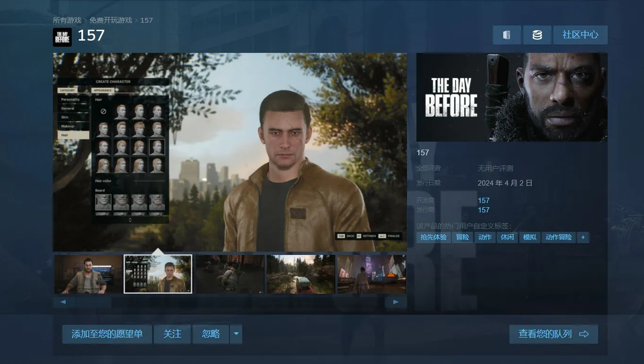Viewport: 644px width, 364px height.
Task: Click the left arrow of the thumbnail strip
Action: 63,302
